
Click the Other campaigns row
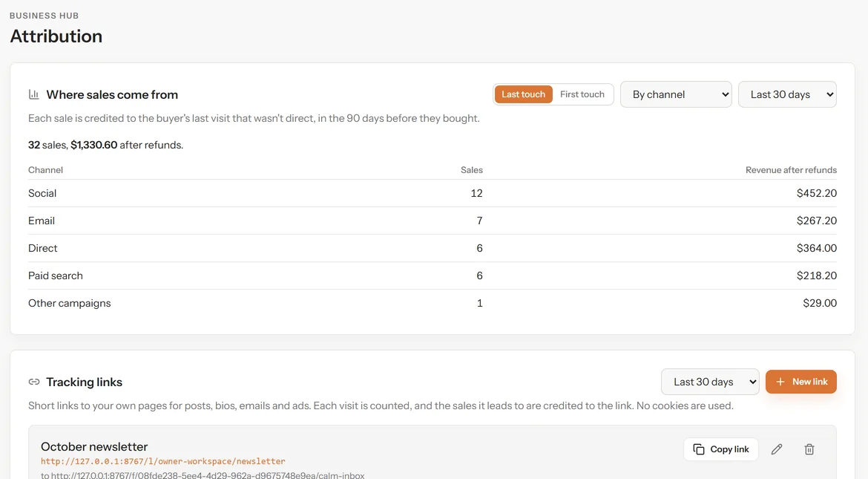pyautogui.click(x=433, y=303)
